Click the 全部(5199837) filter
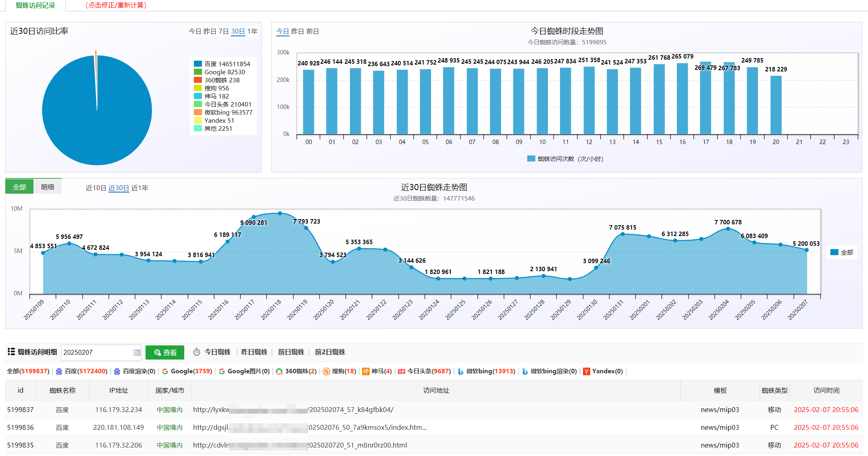Viewport: 868px width, 456px height. click(28, 371)
